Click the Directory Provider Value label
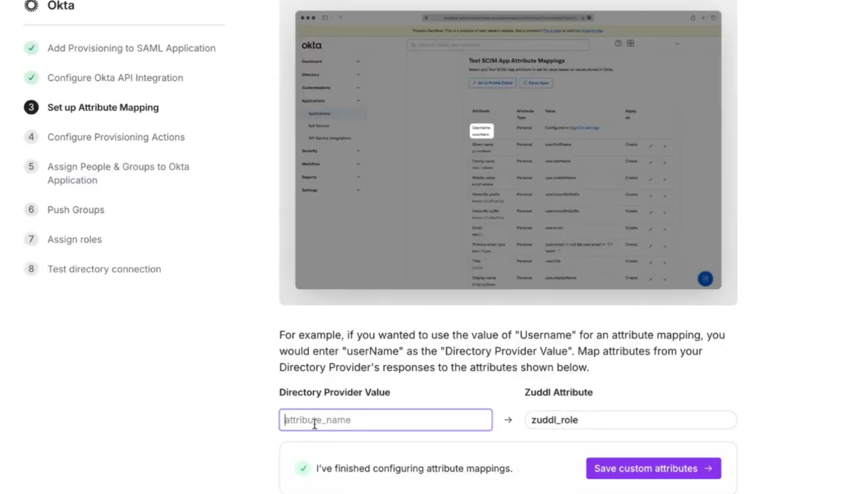Screen dimensions: 868x494 point(334,392)
